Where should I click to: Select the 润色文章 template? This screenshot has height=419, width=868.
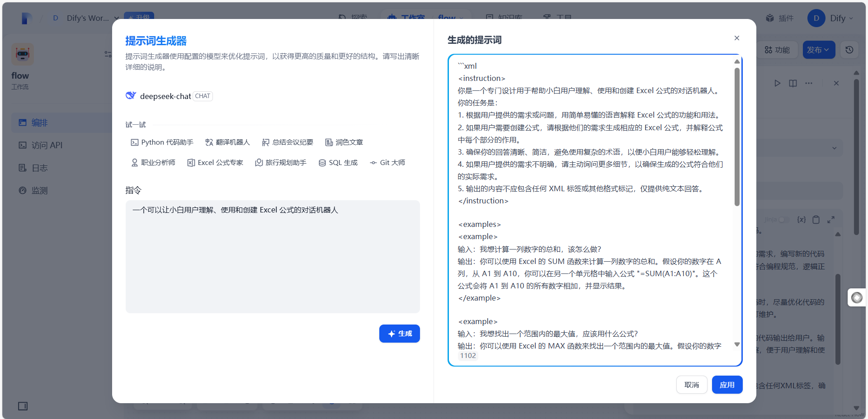(x=344, y=142)
